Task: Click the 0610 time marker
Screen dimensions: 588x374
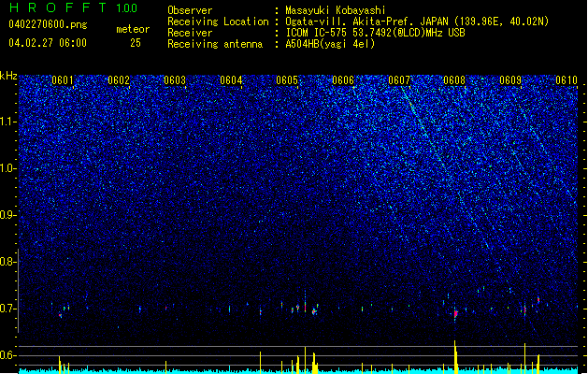Action: (566, 80)
